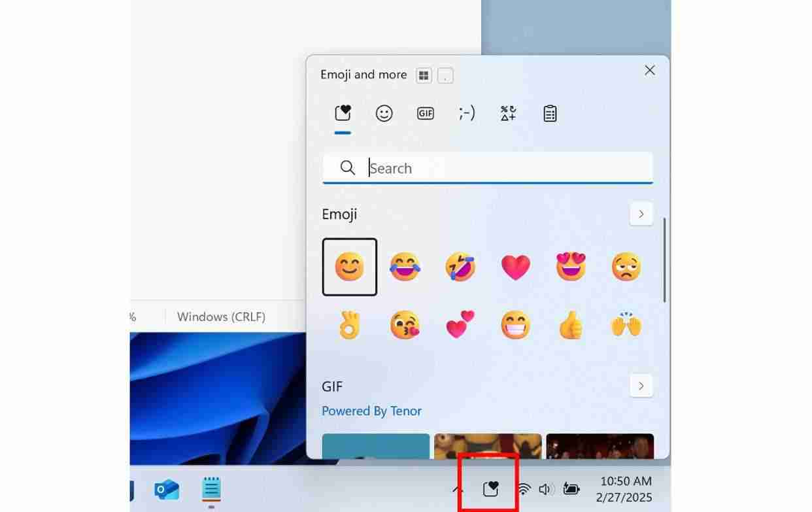Open the Emoji tab with smiley icon

pos(384,112)
